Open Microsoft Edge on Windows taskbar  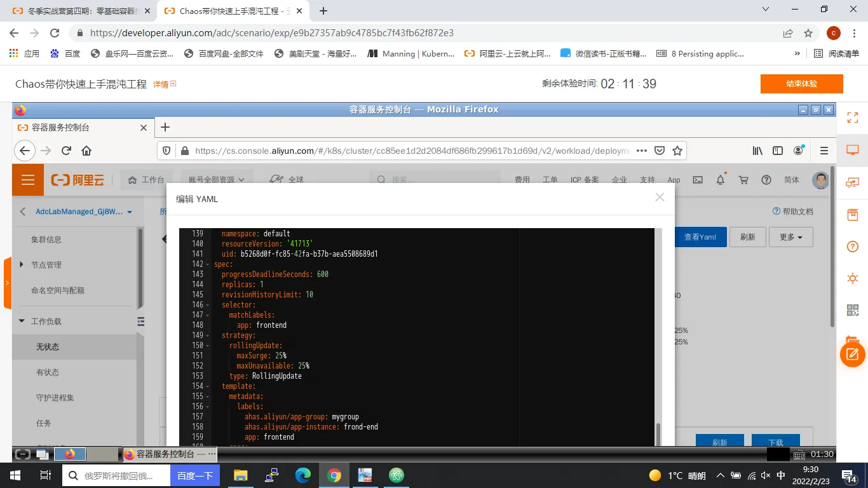coord(303,475)
